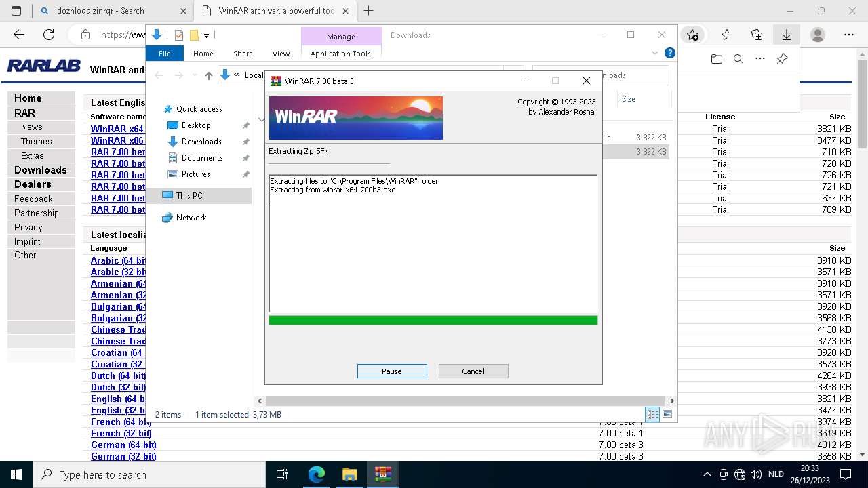Open Task View on taskbar

(x=282, y=474)
